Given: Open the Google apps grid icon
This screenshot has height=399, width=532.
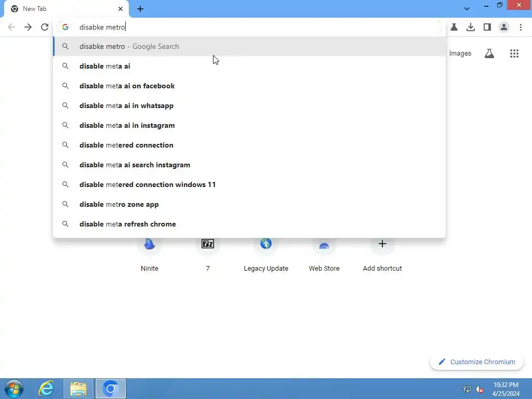Looking at the screenshot, I should [x=514, y=54].
